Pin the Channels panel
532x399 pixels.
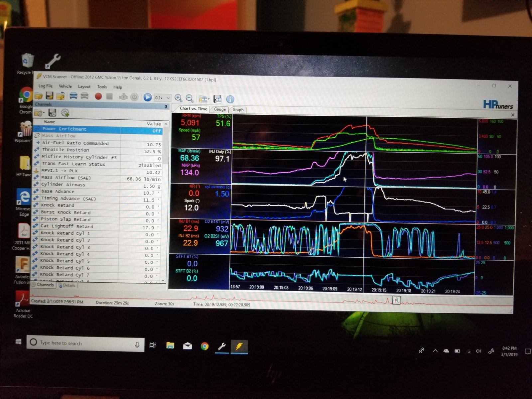[166, 106]
